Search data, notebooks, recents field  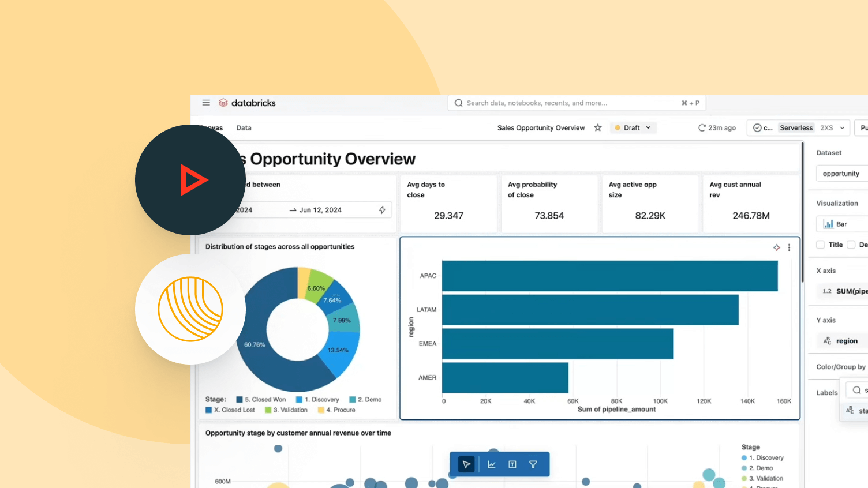click(x=577, y=103)
